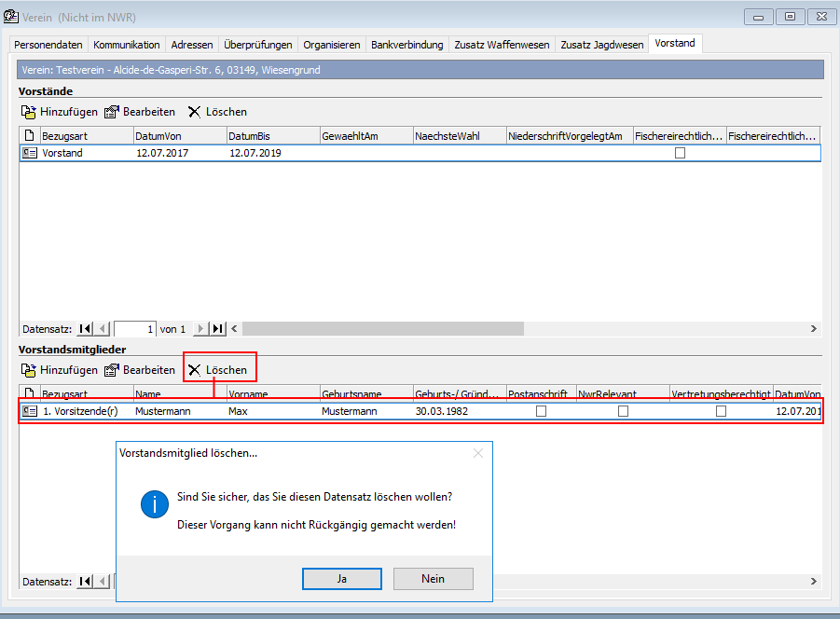Click Löschen X icon in Vorstände toolbar
This screenshot has height=619, width=840.
pos(194,112)
